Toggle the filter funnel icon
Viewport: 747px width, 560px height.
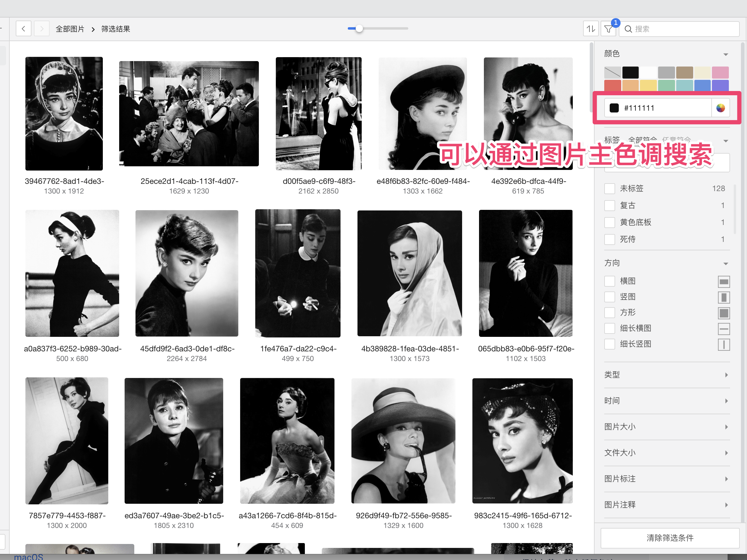pos(608,29)
